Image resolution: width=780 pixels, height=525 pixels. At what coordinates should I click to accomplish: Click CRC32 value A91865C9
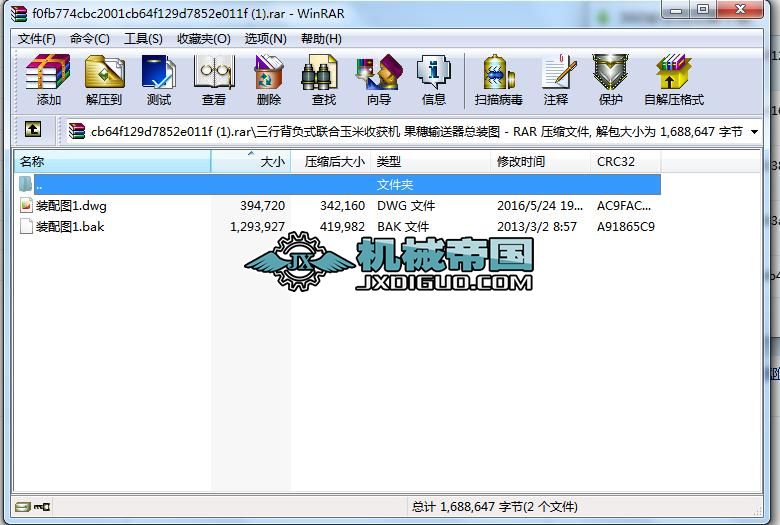(626, 227)
